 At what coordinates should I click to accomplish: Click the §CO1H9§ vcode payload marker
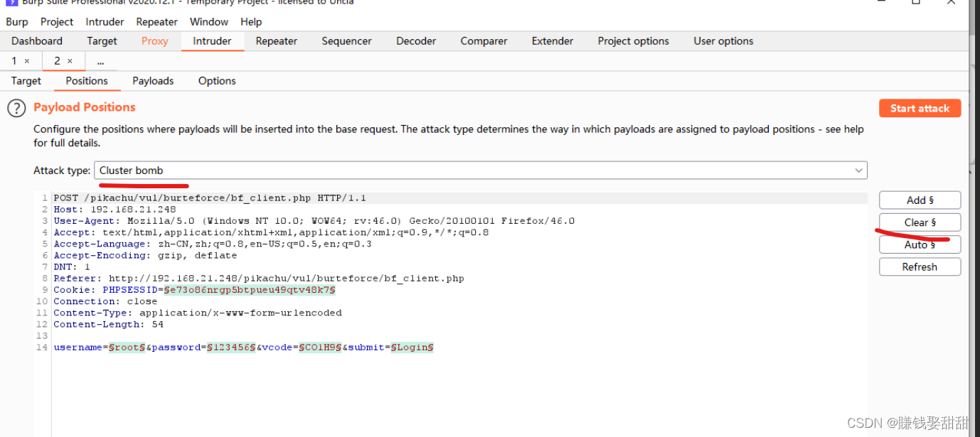[x=320, y=347]
